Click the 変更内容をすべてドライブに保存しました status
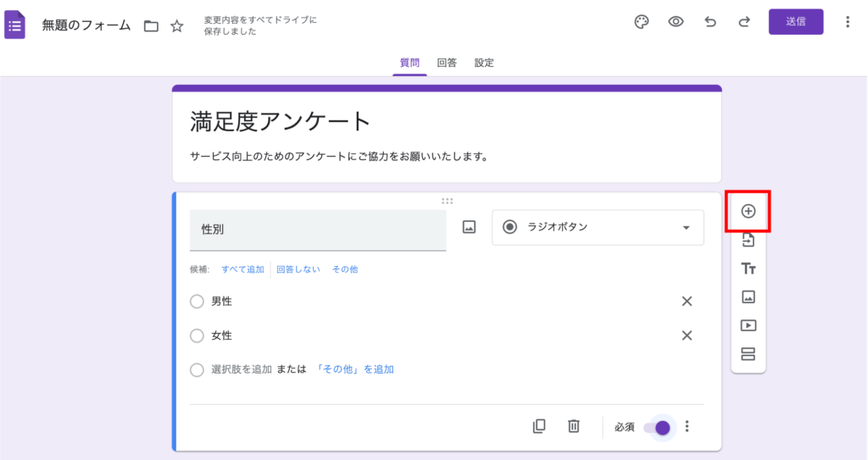The image size is (868, 460). (260, 25)
